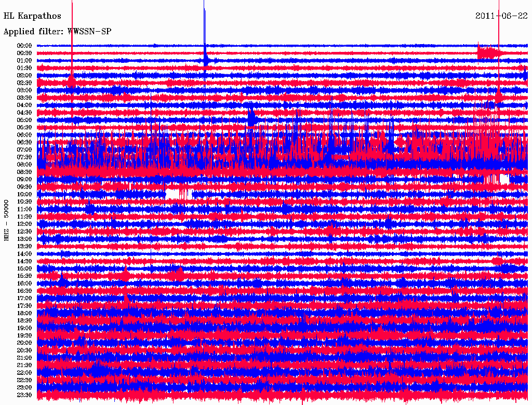This screenshot has height=405, width=532.
Task: Select the 17:00 time label
Action: click(x=24, y=298)
